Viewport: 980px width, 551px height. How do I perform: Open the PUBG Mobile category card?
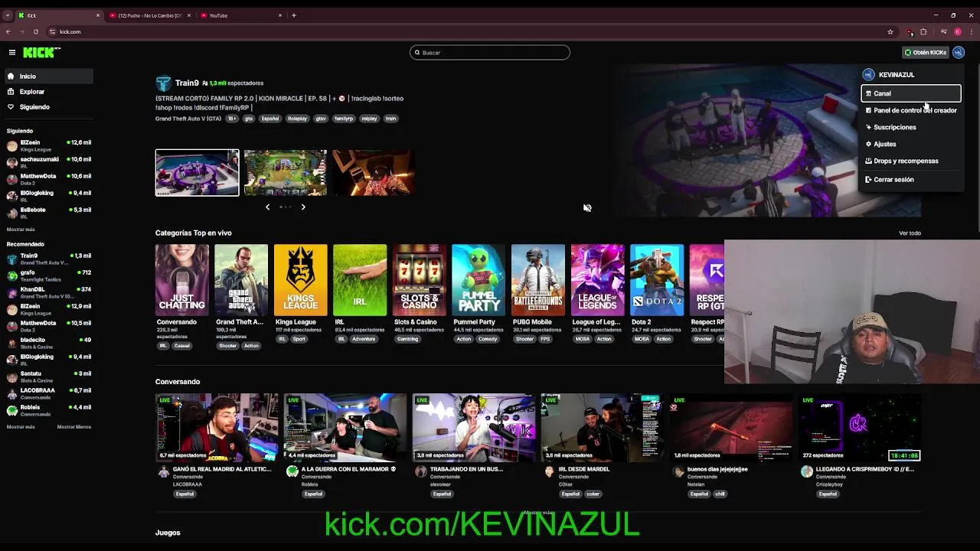coord(538,280)
